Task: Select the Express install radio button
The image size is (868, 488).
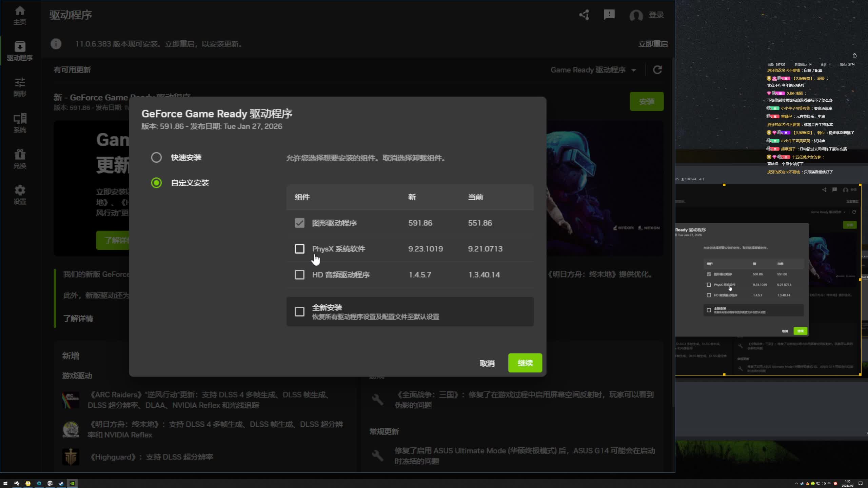Action: [156, 157]
